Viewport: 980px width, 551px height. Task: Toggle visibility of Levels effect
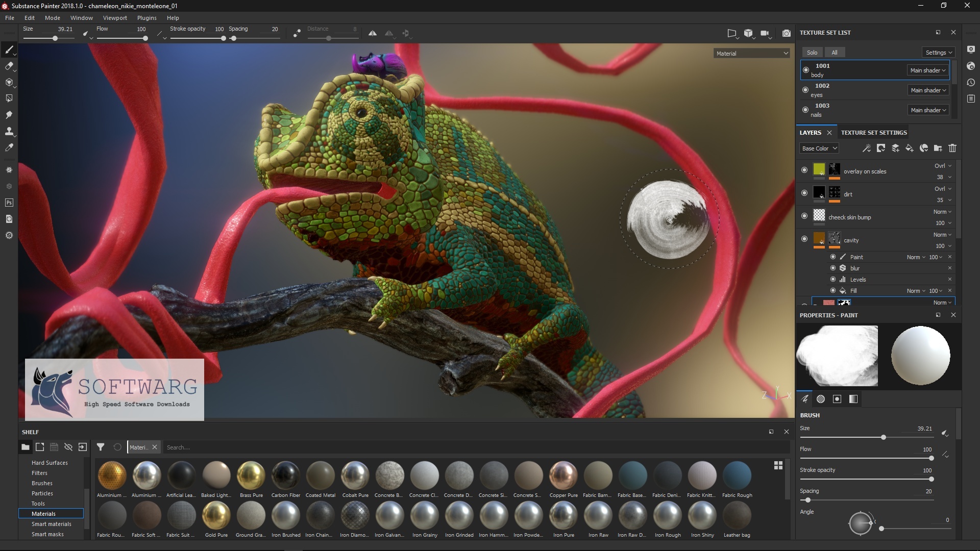click(x=833, y=279)
